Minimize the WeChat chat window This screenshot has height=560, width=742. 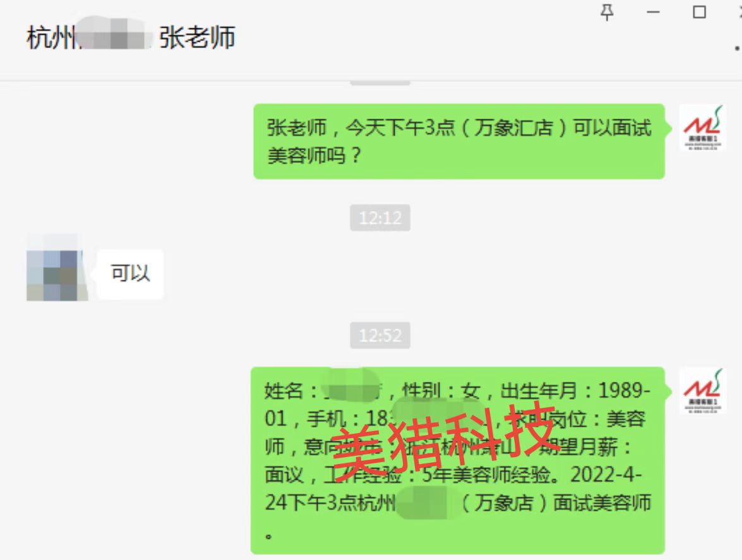pos(653,12)
